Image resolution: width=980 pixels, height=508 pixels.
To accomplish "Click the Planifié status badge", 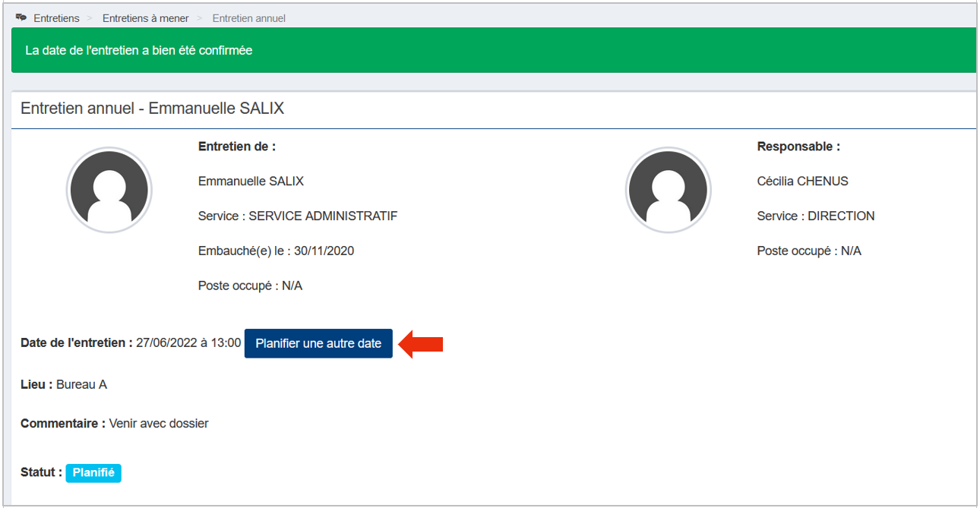I will click(x=93, y=472).
